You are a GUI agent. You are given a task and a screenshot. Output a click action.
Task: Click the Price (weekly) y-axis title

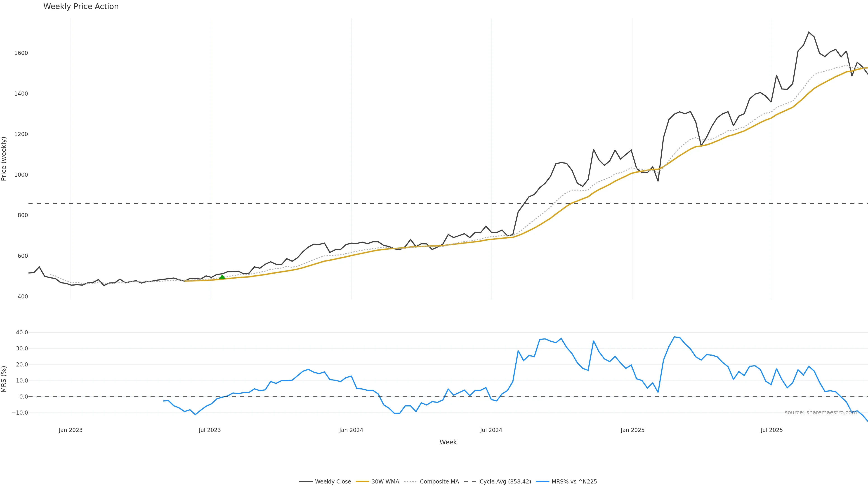click(4, 159)
